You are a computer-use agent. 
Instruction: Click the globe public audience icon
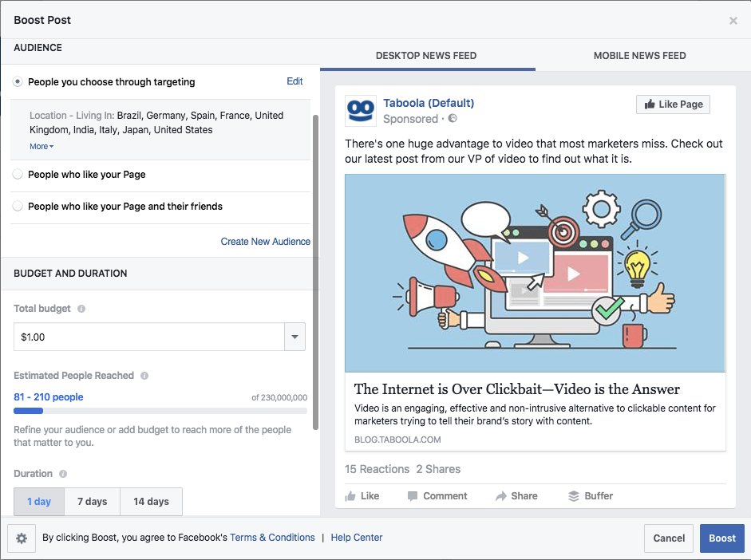[453, 118]
